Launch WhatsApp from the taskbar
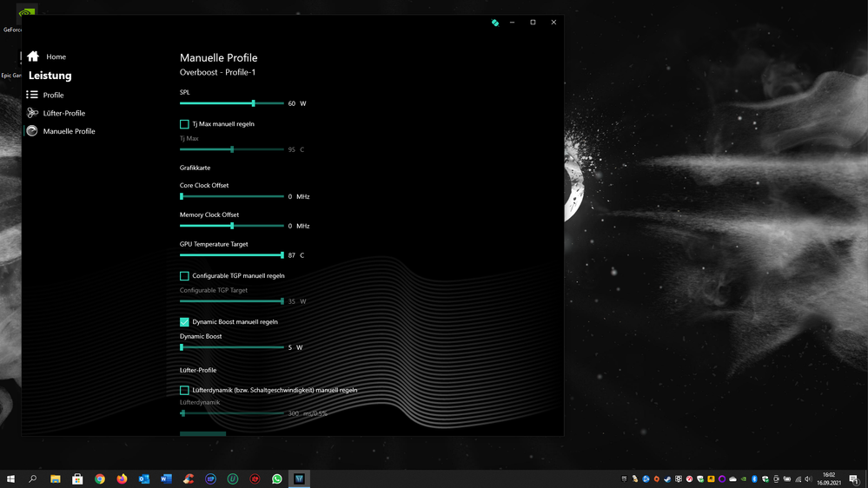Viewport: 868px width, 488px height. [277, 478]
